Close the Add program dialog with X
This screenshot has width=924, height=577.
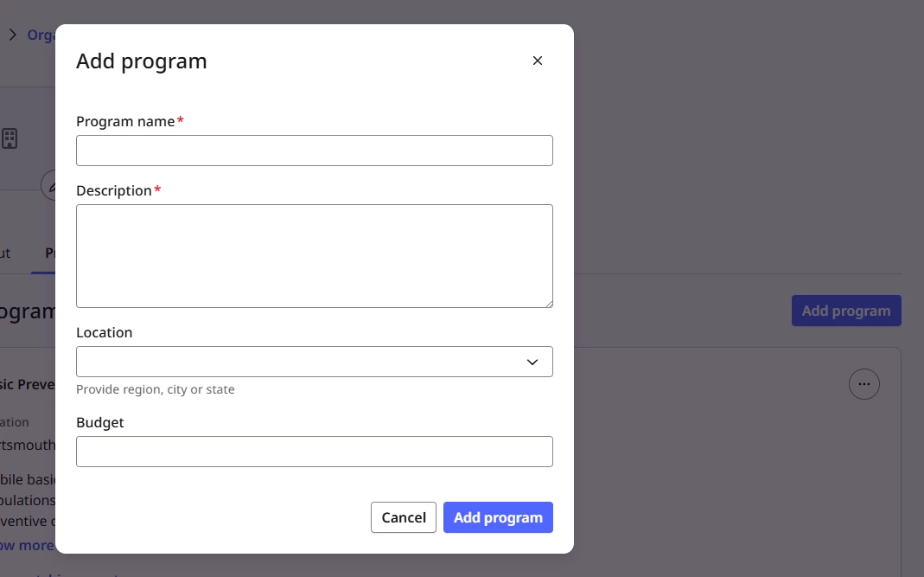537,61
